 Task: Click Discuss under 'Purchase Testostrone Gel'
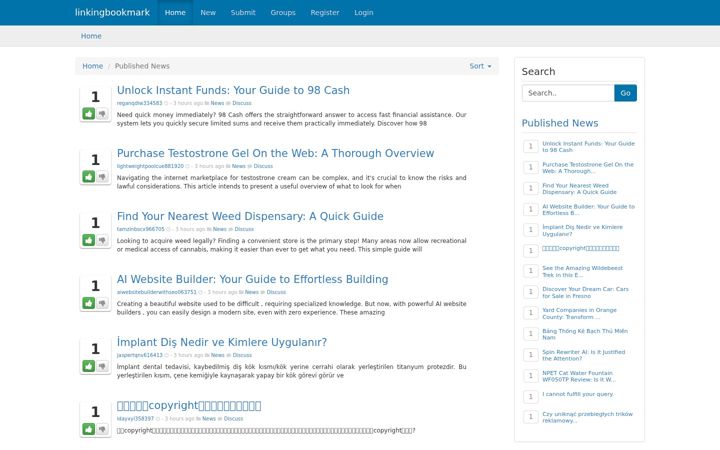263,166
